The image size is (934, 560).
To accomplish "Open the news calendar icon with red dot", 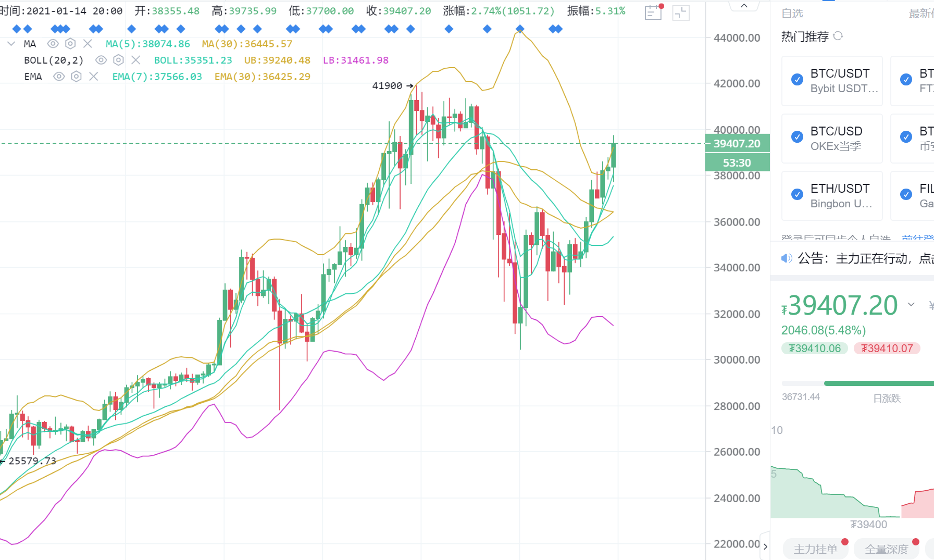I will [654, 12].
